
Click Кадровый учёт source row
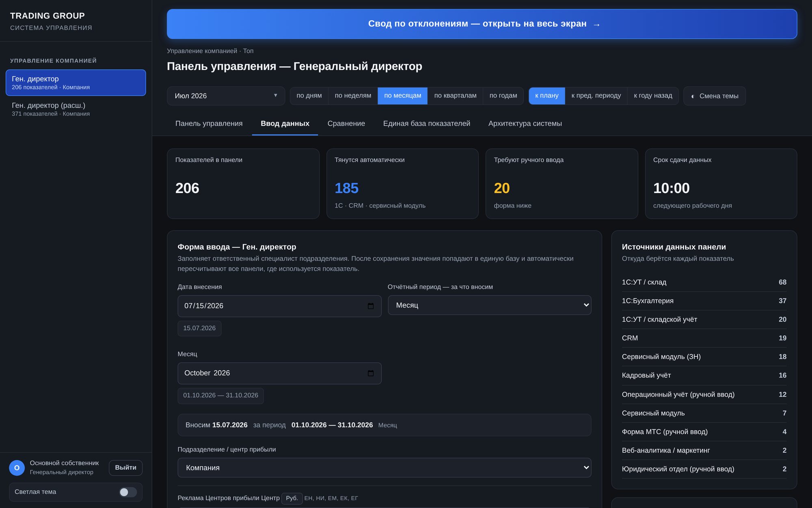click(704, 376)
